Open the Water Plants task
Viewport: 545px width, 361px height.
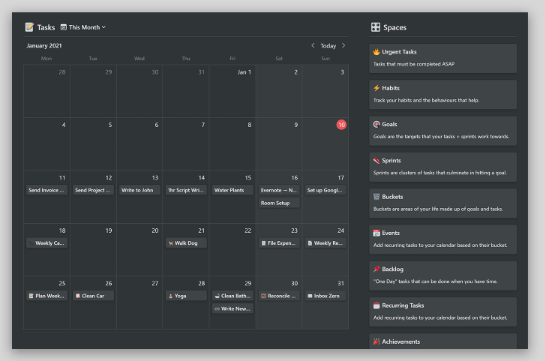(x=233, y=190)
